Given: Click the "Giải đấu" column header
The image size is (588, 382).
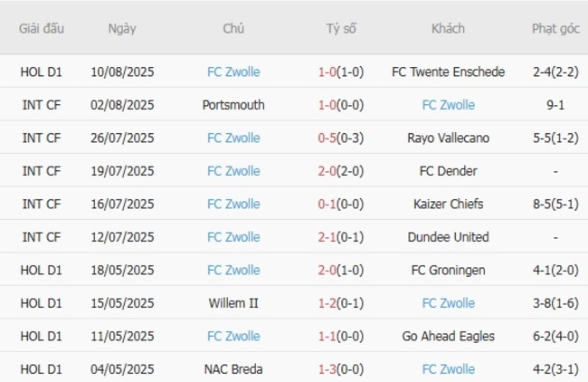Looking at the screenshot, I should coord(42,28).
